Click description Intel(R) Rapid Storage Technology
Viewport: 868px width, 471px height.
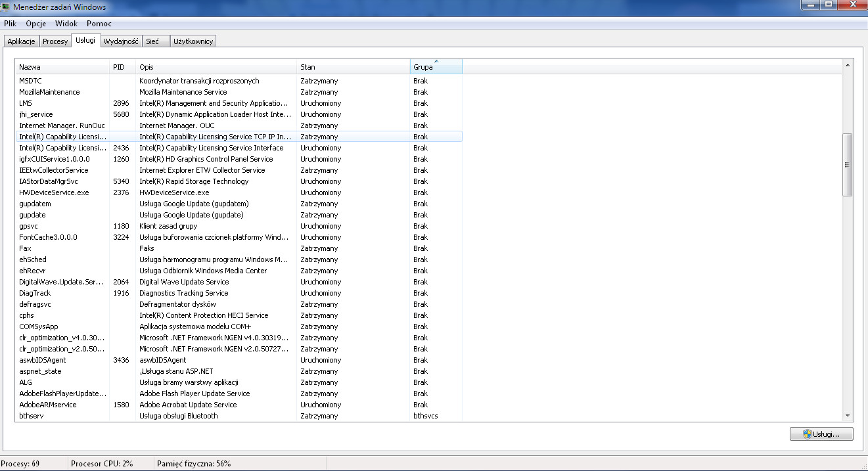[194, 181]
